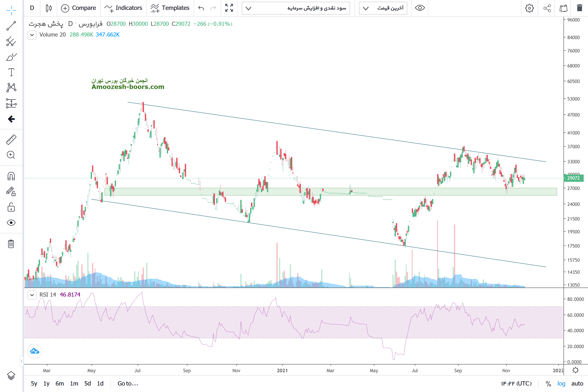Collapse the RSI 14 indicator legend
Screen dimensions: 588x392
tap(32, 295)
